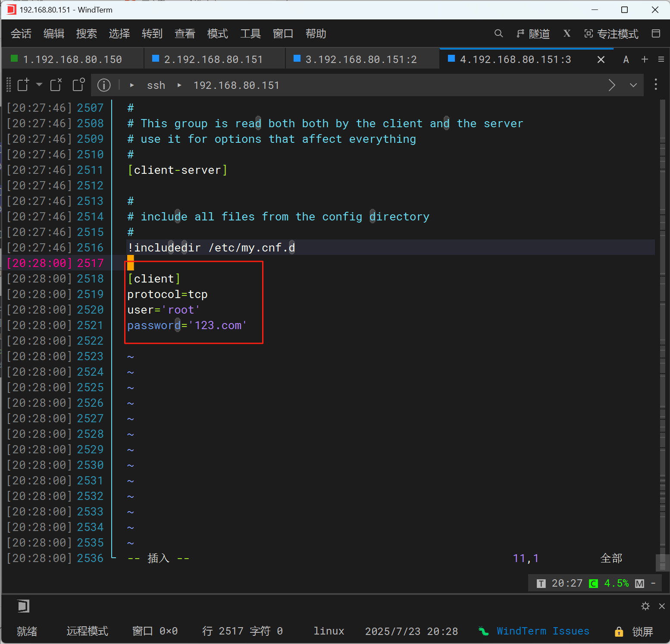The height and width of the screenshot is (644, 670).
Task: Click the 锁屏 lock screen button
Action: [x=642, y=631]
